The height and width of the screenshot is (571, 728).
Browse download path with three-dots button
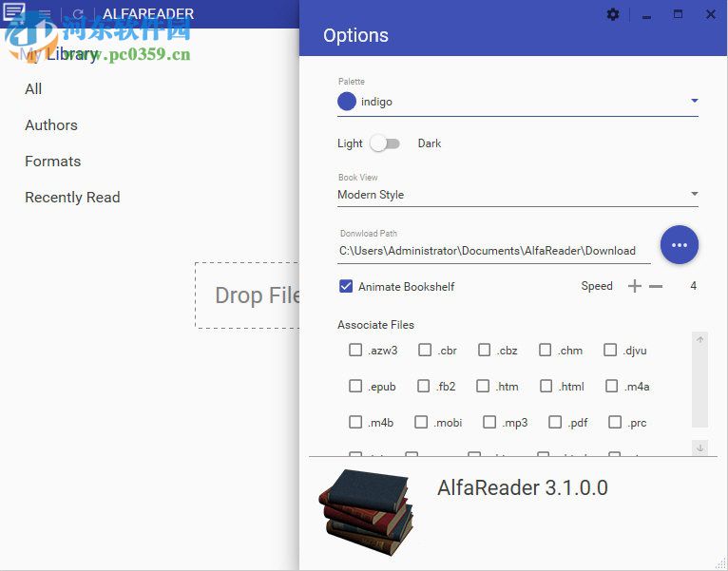pos(680,245)
